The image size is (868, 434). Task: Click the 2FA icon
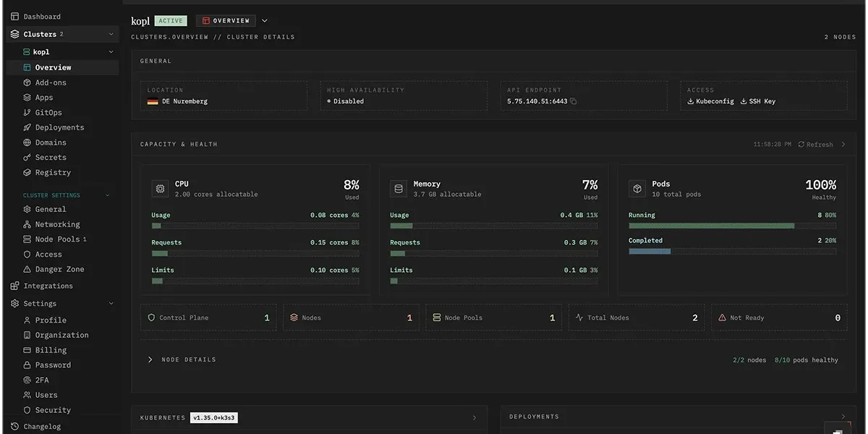click(27, 380)
